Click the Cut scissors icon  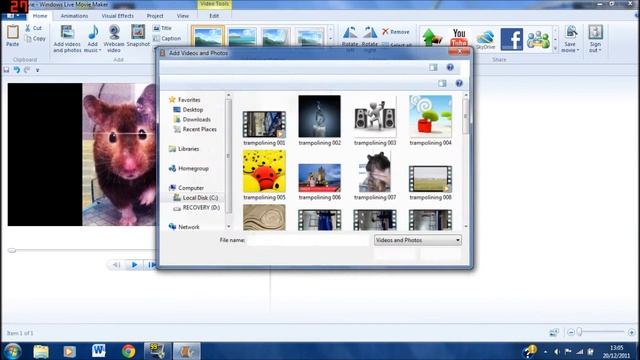click(28, 28)
